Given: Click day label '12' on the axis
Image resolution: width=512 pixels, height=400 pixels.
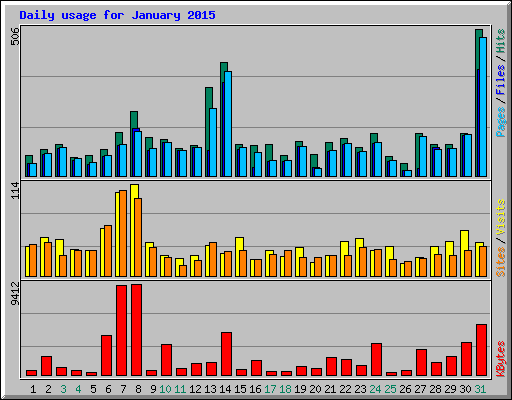Looking at the screenshot, I should (x=195, y=389).
